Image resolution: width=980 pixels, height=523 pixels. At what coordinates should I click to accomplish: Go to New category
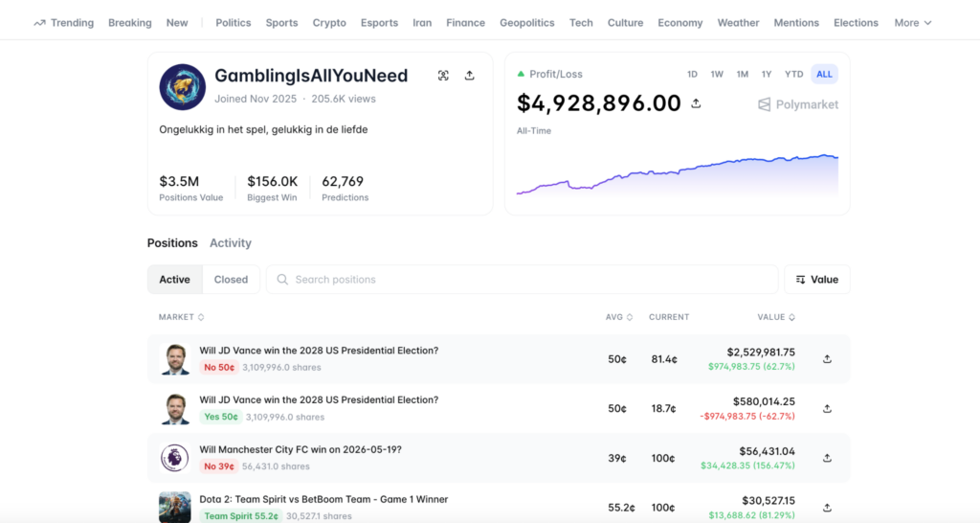(177, 23)
